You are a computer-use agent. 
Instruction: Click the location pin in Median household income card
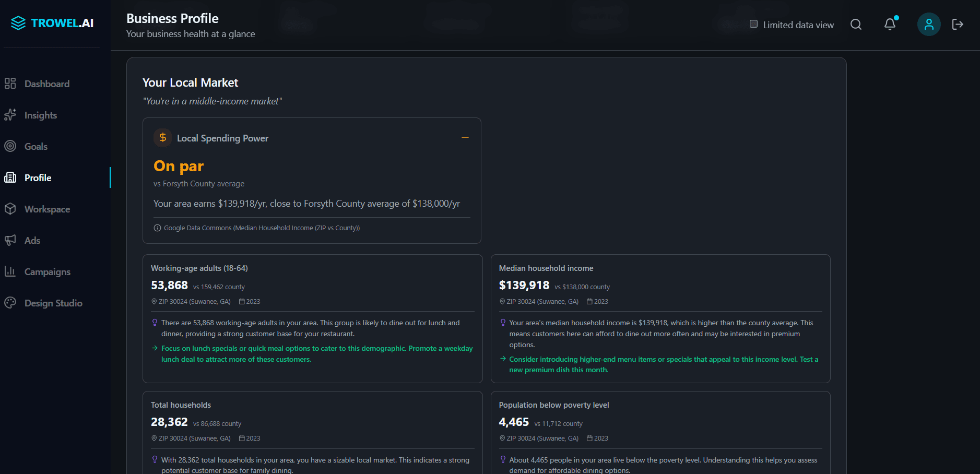click(x=502, y=302)
